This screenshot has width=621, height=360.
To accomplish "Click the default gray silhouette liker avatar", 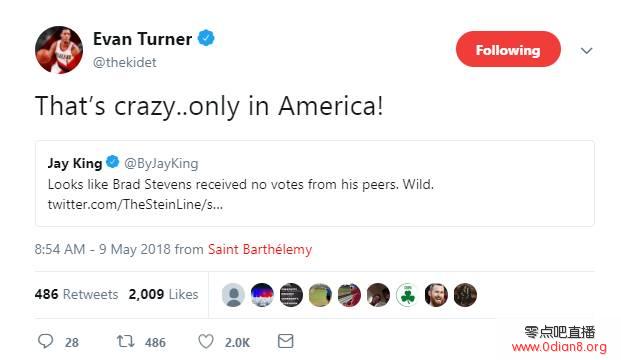I will click(233, 295).
